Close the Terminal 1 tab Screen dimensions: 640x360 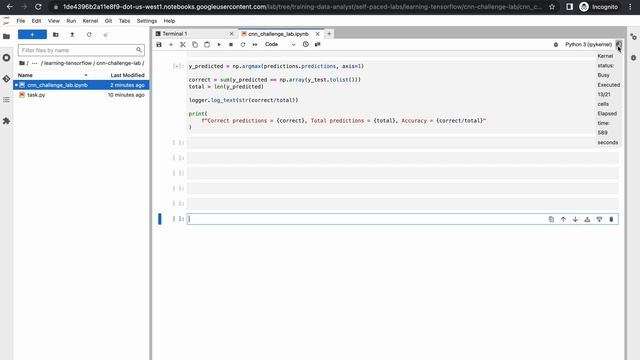tap(231, 34)
